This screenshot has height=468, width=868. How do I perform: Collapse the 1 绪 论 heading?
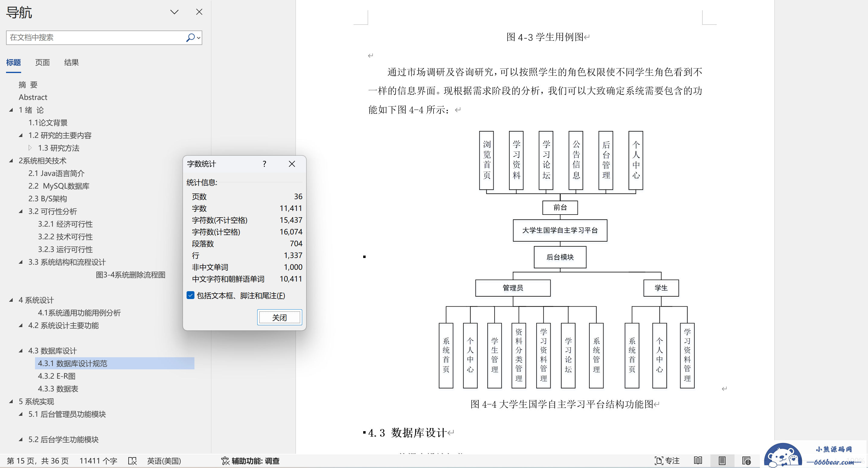tap(11, 110)
